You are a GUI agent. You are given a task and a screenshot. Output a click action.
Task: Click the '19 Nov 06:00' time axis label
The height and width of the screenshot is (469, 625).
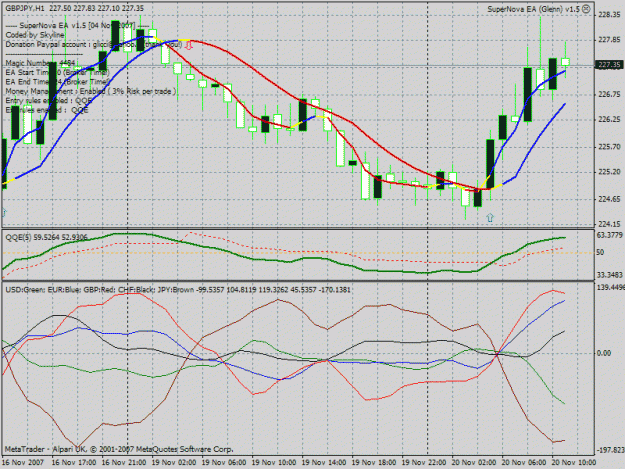224,463
